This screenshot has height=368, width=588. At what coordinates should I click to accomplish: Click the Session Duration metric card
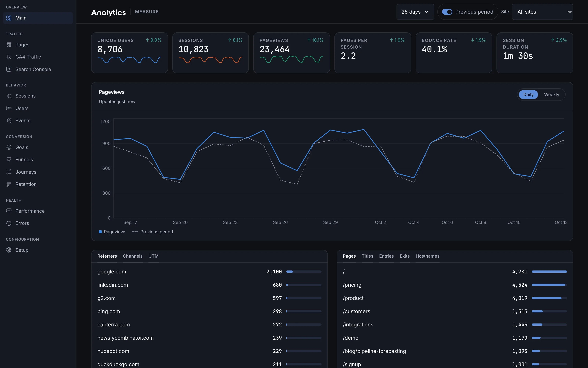pos(535,53)
